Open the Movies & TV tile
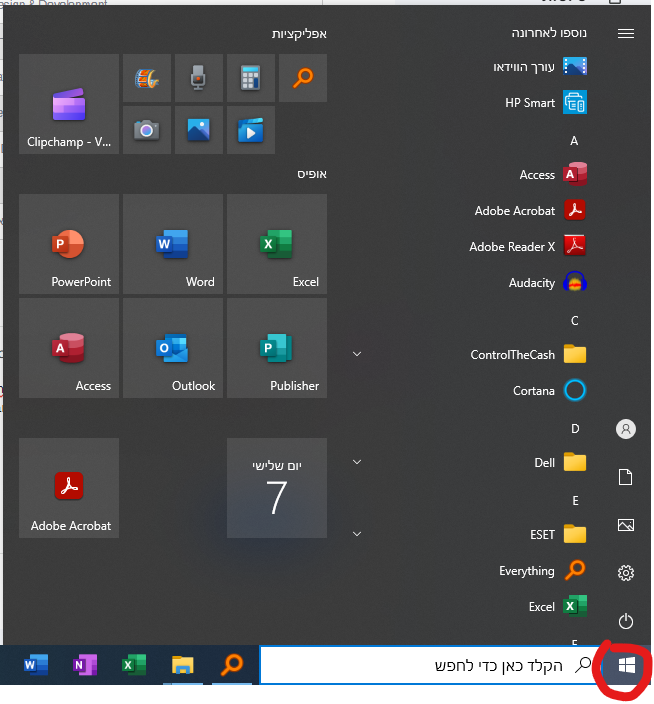654x704 pixels. pos(251,130)
